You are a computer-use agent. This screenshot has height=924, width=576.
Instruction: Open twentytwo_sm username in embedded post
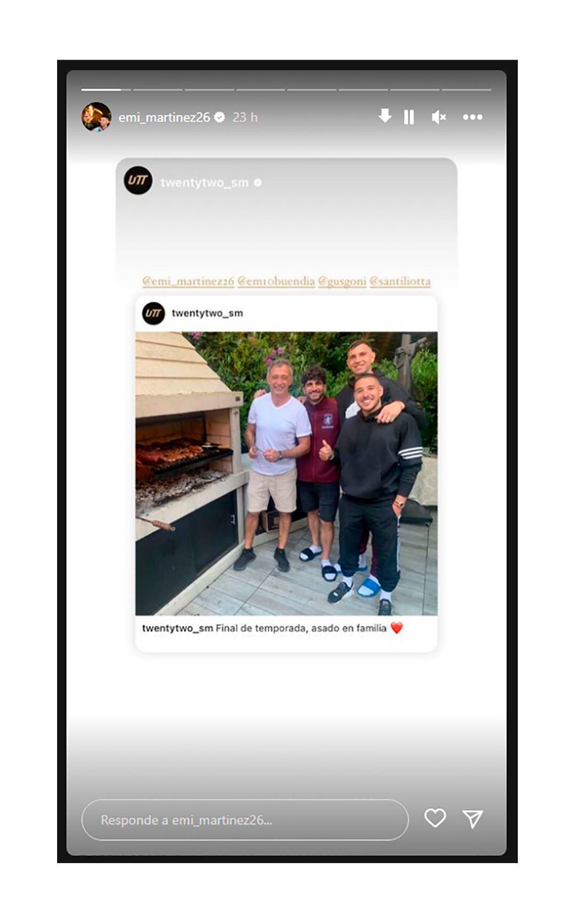point(207,313)
